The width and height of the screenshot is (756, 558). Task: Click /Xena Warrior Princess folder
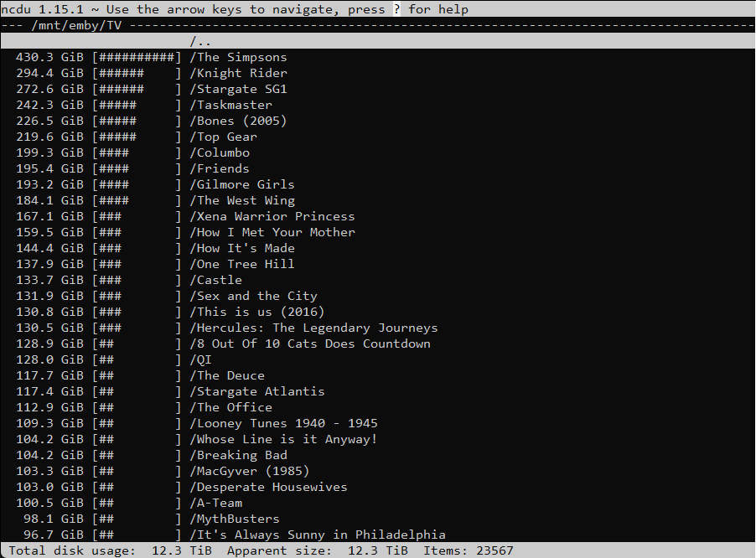pos(377,216)
